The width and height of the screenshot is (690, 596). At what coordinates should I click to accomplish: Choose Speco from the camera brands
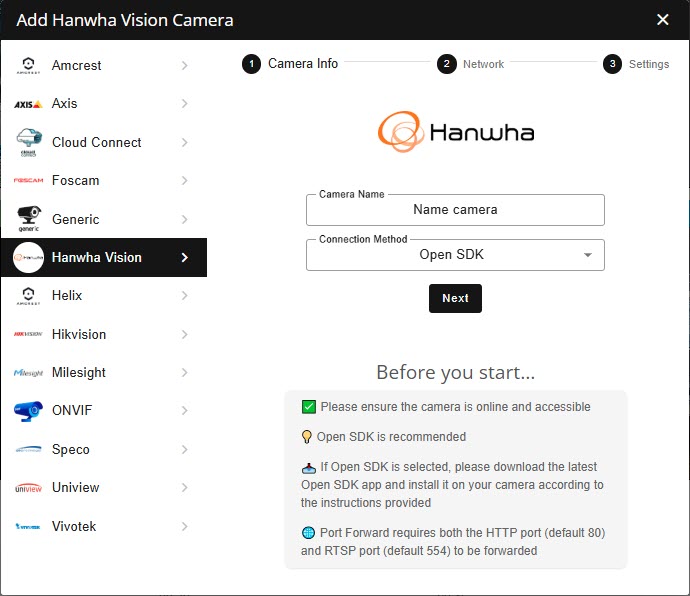(x=104, y=449)
